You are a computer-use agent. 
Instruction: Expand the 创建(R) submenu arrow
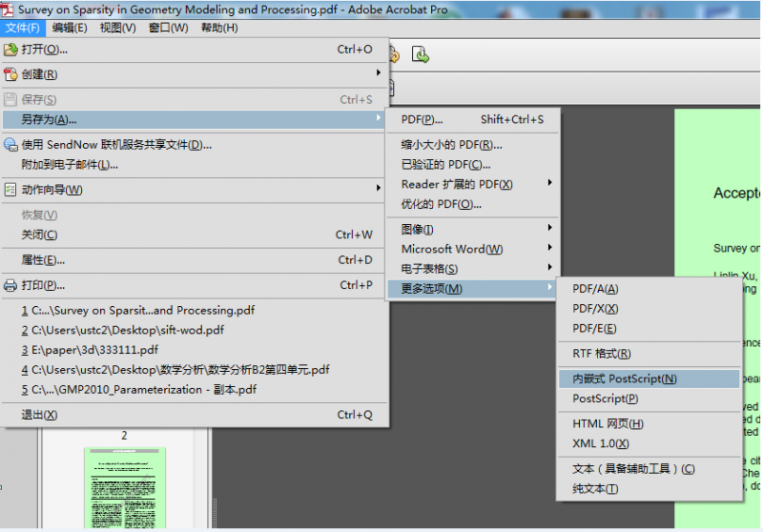pos(378,72)
